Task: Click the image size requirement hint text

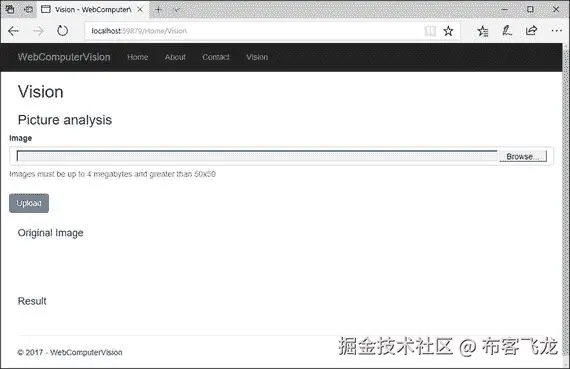Action: tap(112, 174)
